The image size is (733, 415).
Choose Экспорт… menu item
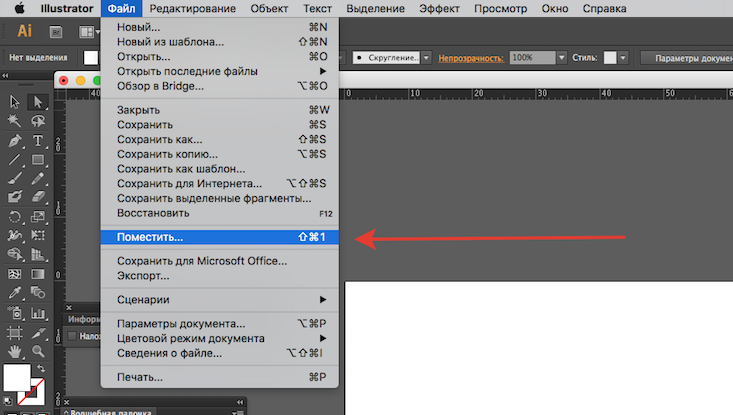click(x=220, y=276)
